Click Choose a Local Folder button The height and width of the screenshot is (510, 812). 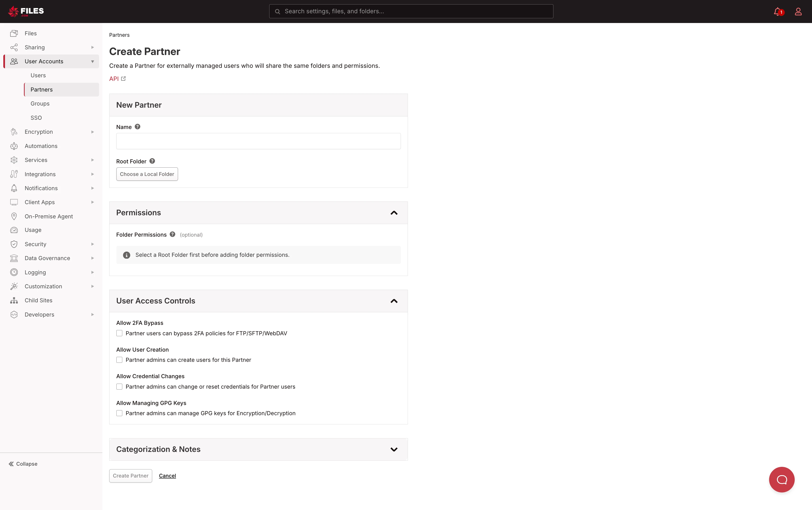click(147, 174)
